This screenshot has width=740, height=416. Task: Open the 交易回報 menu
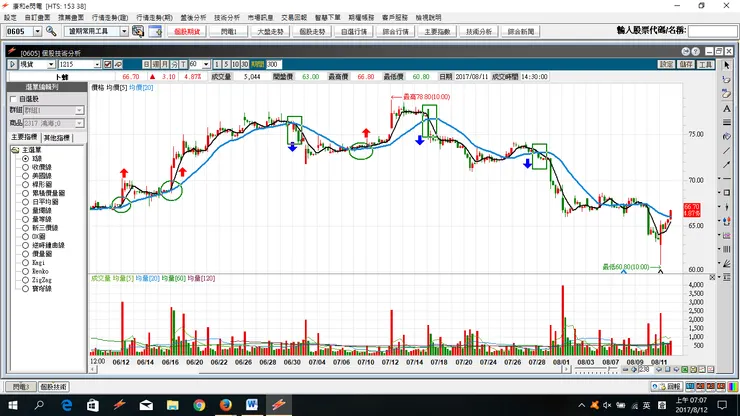tap(294, 17)
